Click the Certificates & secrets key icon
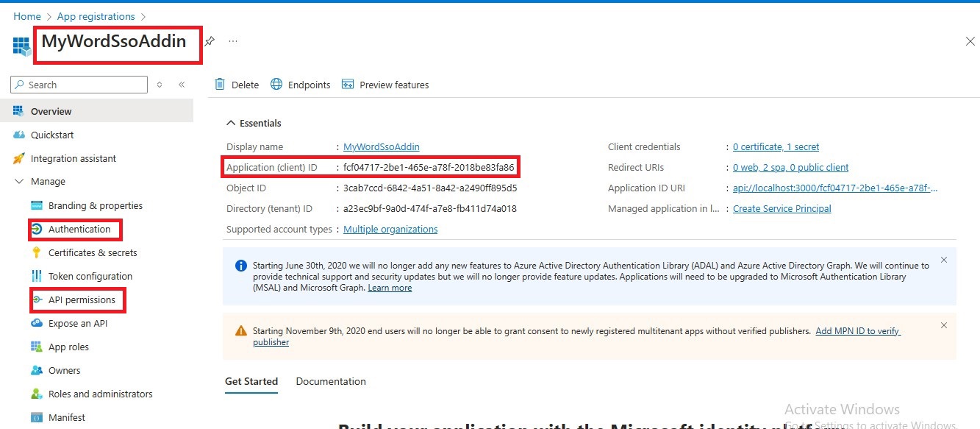980x429 pixels. (x=36, y=252)
